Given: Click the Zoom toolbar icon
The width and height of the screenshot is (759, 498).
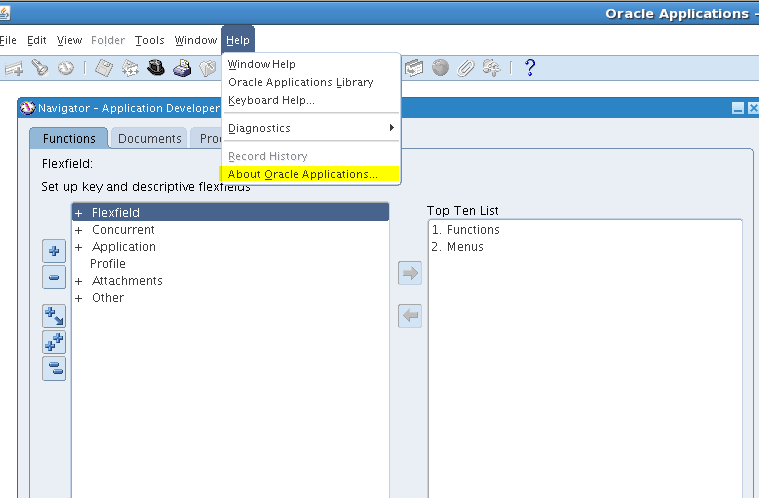Looking at the screenshot, I should coord(414,68).
